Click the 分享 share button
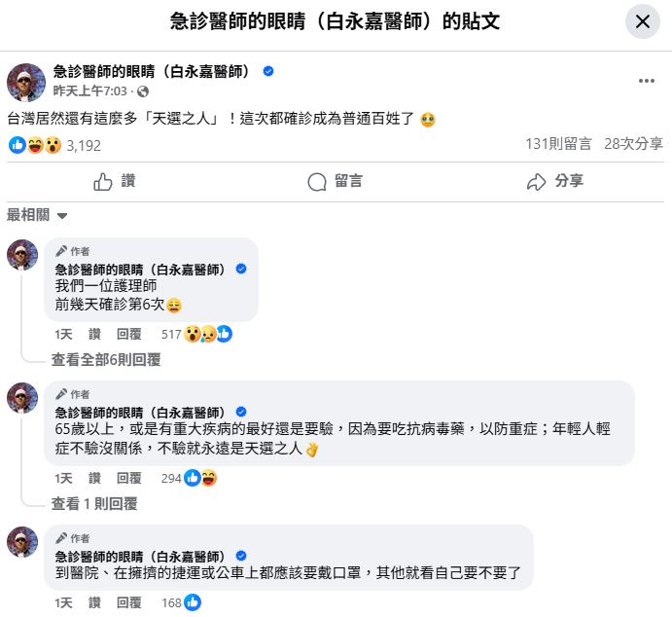The width and height of the screenshot is (672, 617). (x=554, y=181)
